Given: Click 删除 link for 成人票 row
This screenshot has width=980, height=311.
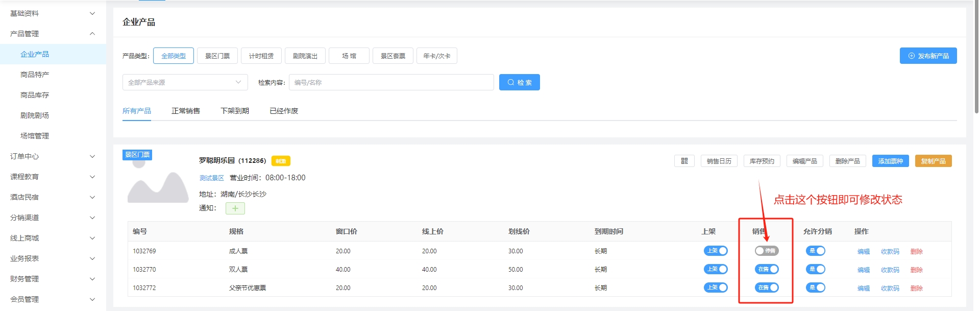Looking at the screenshot, I should point(916,251).
